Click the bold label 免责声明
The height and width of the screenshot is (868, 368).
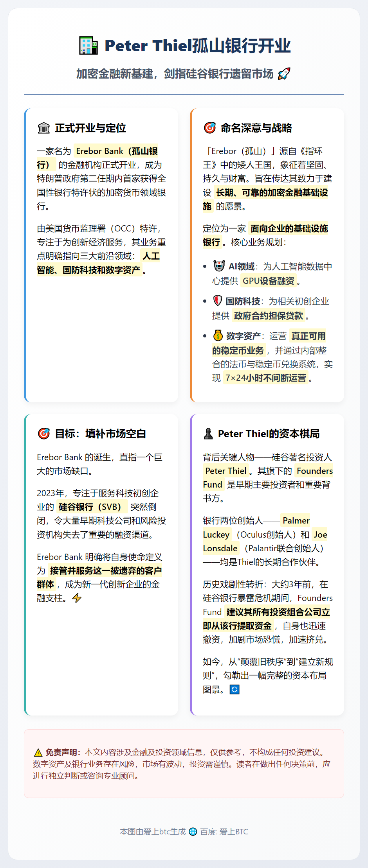(x=63, y=752)
